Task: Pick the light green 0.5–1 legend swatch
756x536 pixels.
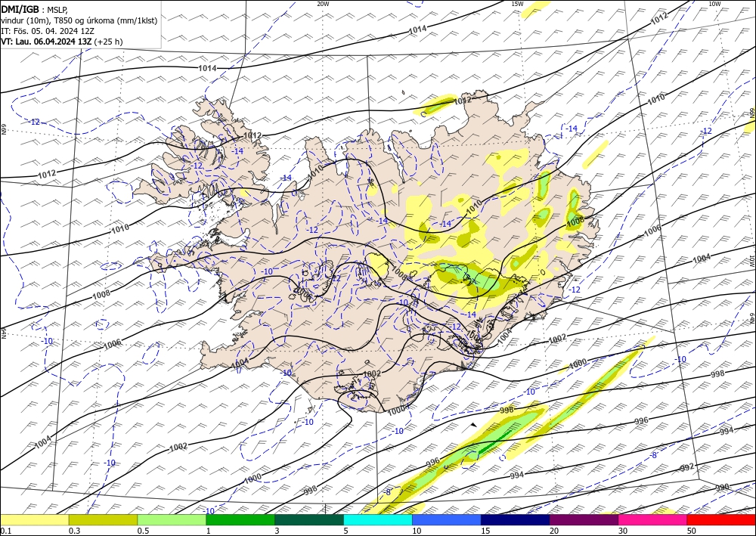Action: pos(172,520)
